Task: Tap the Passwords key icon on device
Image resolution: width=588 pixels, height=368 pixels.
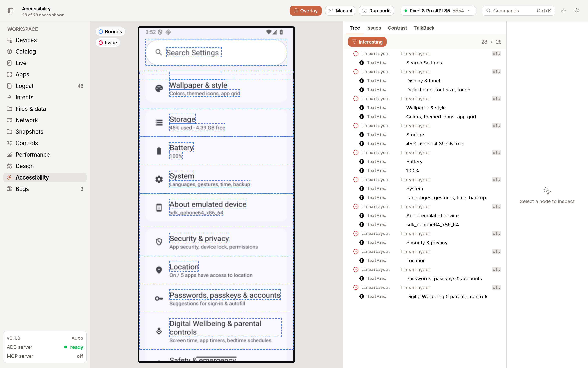Action: click(159, 298)
